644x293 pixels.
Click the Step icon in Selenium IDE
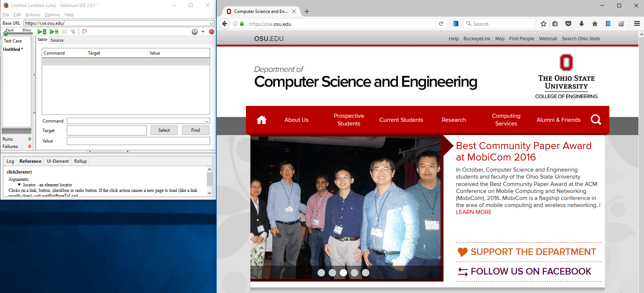coord(73,32)
